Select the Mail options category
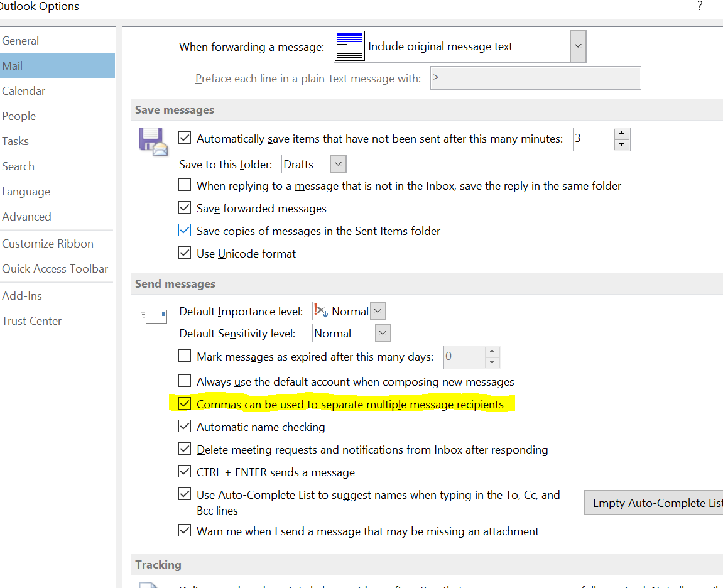Screen dimensions: 723x588 [57, 65]
